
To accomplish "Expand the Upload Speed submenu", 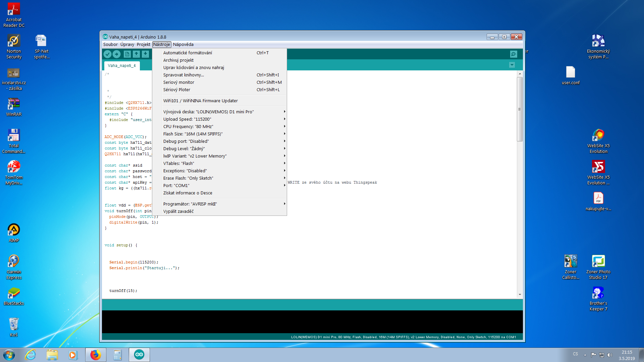I will pyautogui.click(x=219, y=119).
